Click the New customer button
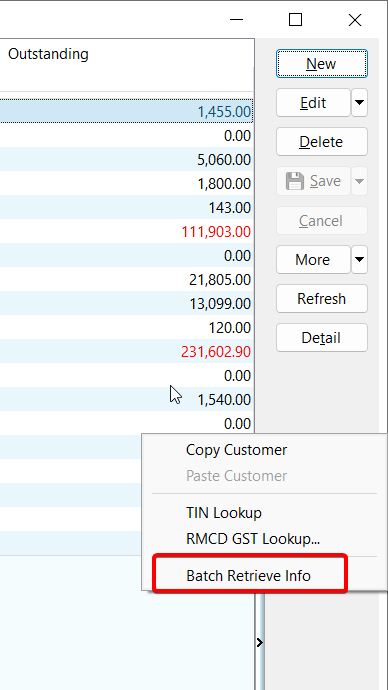 click(322, 64)
